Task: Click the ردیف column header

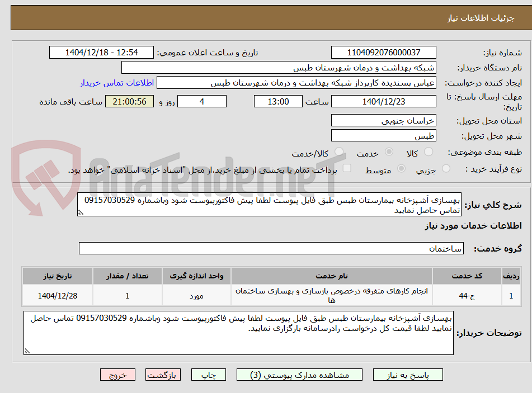Action: click(x=511, y=276)
